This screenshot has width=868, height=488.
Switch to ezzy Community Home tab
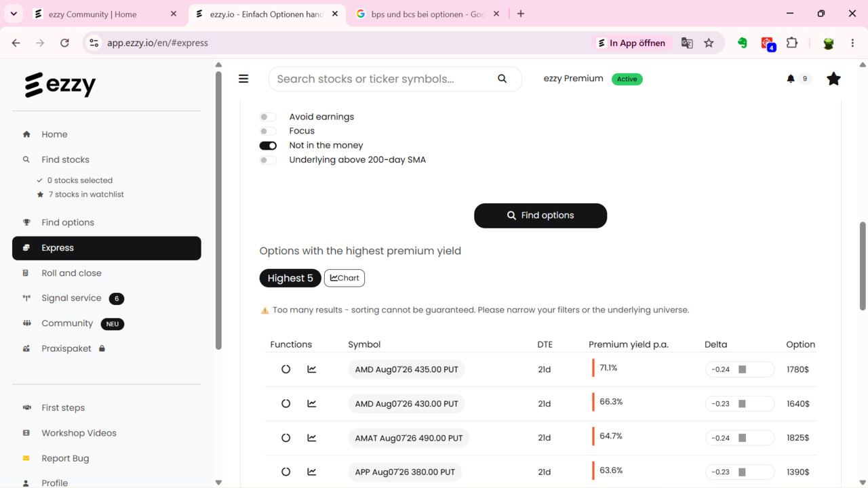[105, 14]
